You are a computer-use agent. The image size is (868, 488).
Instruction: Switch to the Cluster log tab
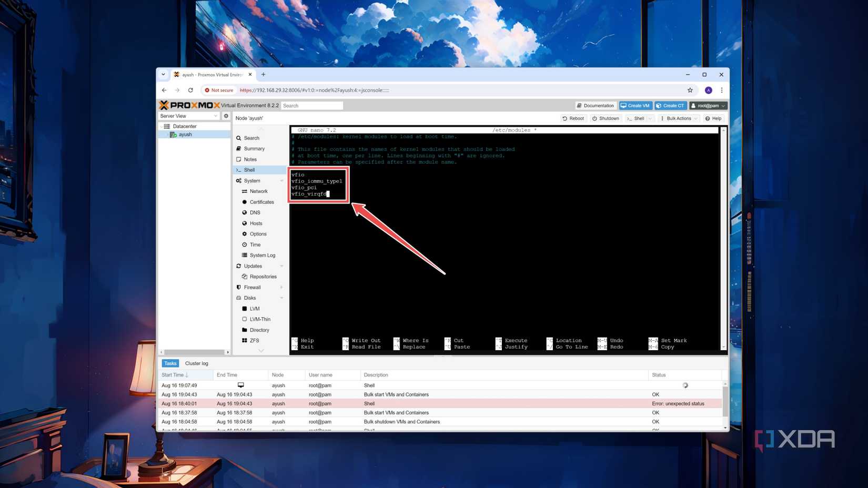click(x=196, y=363)
